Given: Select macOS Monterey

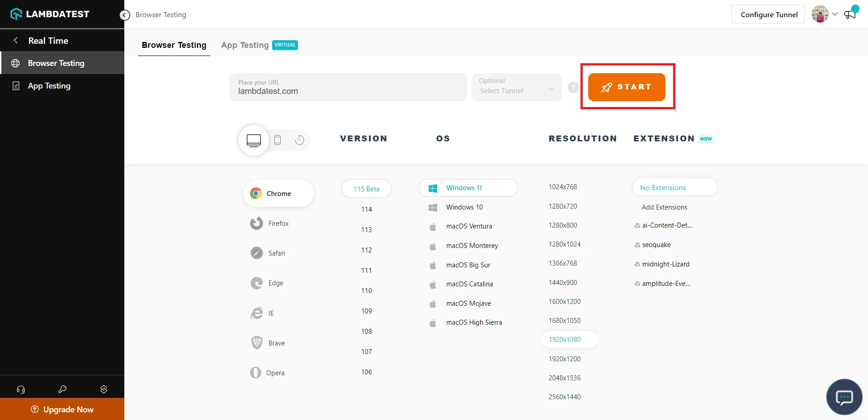Looking at the screenshot, I should click(463, 245).
